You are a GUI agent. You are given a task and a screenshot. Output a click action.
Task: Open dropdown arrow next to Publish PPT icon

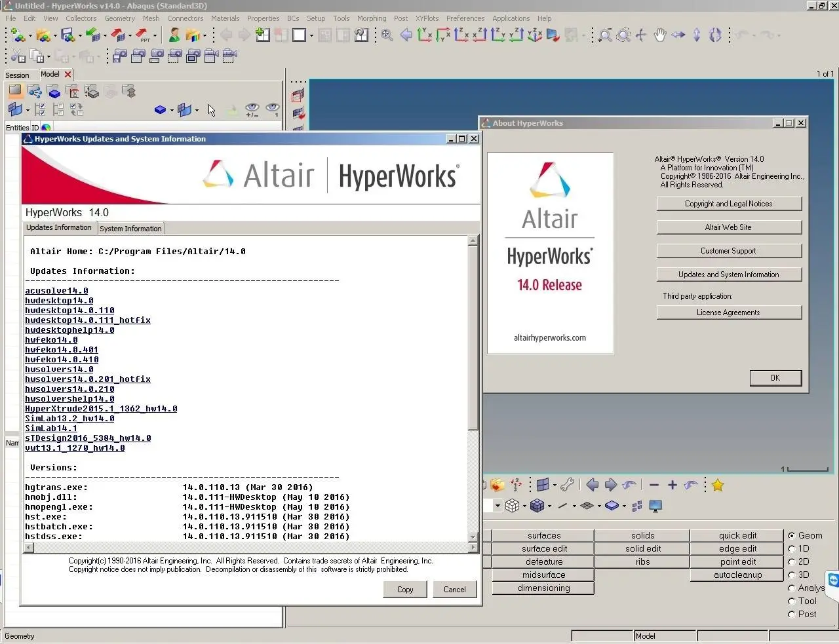(155, 35)
